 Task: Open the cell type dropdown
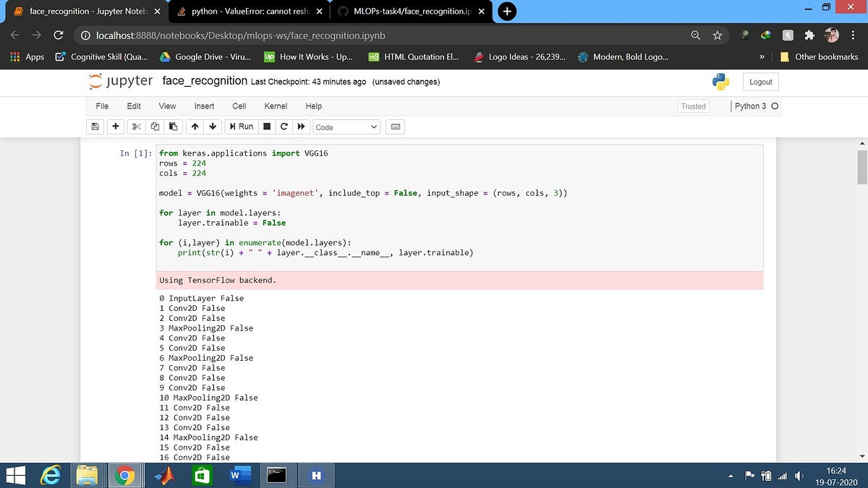pos(346,127)
